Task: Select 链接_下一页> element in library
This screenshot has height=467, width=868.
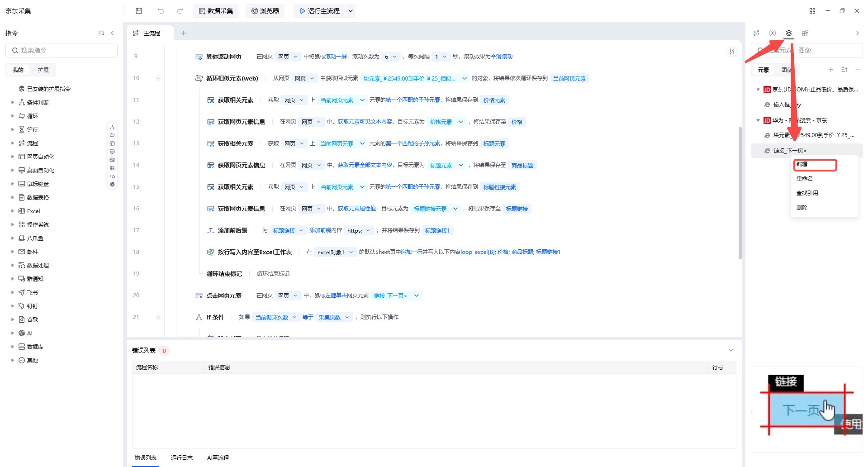Action: pos(807,151)
